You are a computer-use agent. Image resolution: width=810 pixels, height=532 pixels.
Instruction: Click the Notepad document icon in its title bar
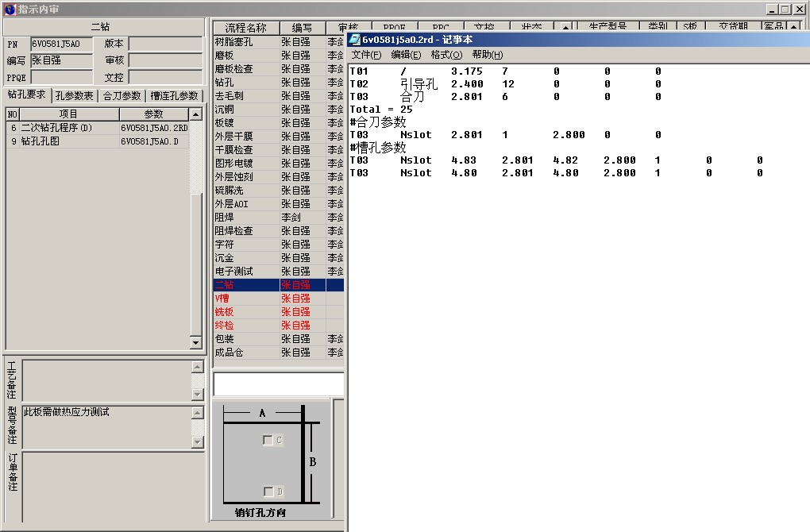(x=355, y=39)
